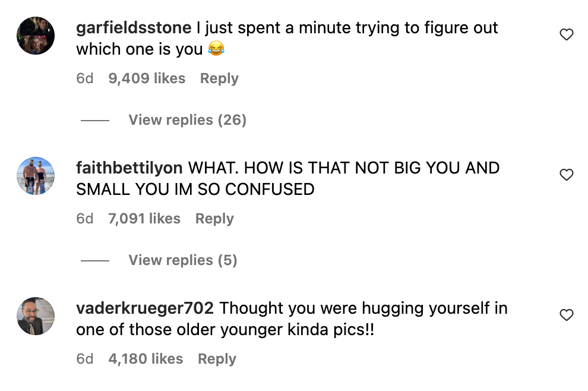588x391 pixels.
Task: Select the 6d timestamp on garfieldsstone's comment
Action: tap(85, 78)
